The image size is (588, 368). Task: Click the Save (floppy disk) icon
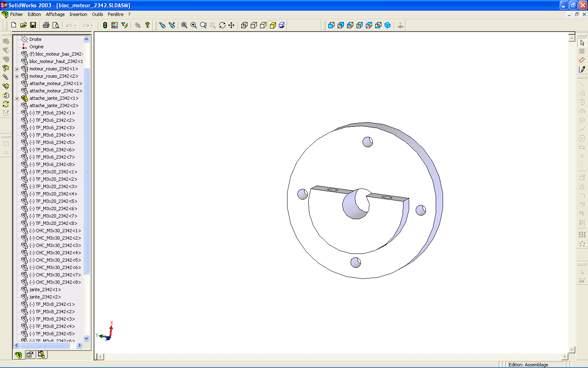click(x=33, y=25)
